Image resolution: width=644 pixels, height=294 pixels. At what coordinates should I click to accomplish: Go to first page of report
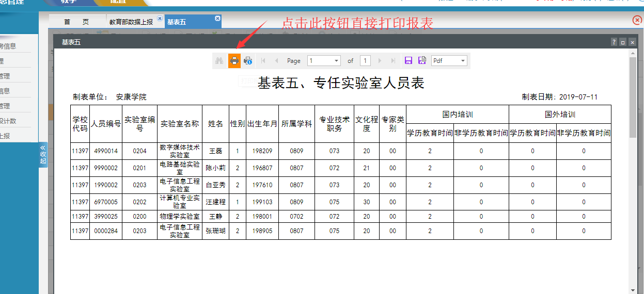point(263,61)
